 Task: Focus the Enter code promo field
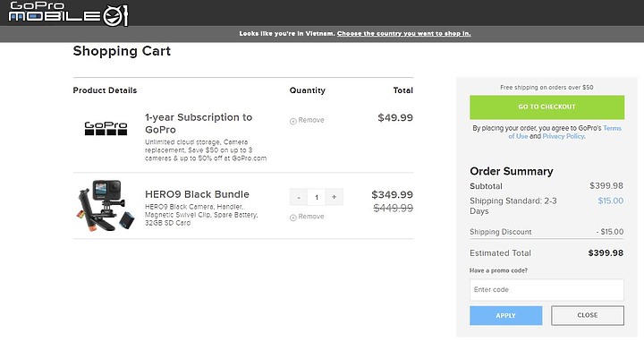[547, 290]
